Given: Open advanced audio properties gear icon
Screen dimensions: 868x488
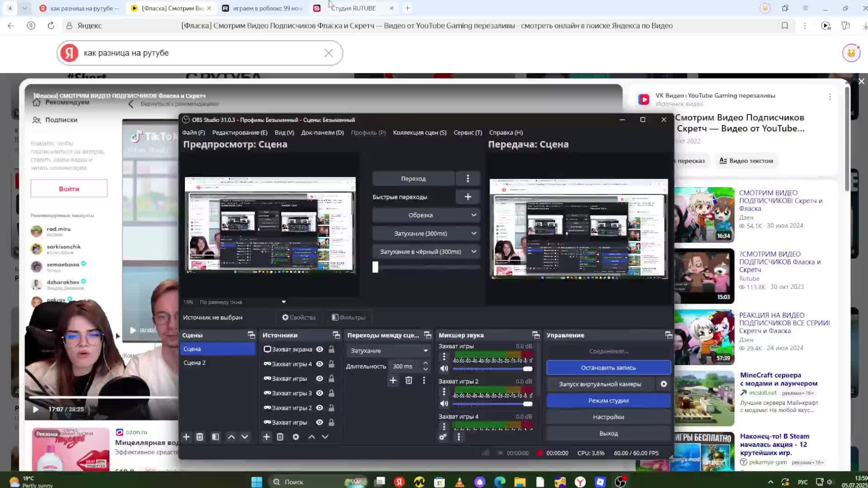Looking at the screenshot, I should point(443,437).
